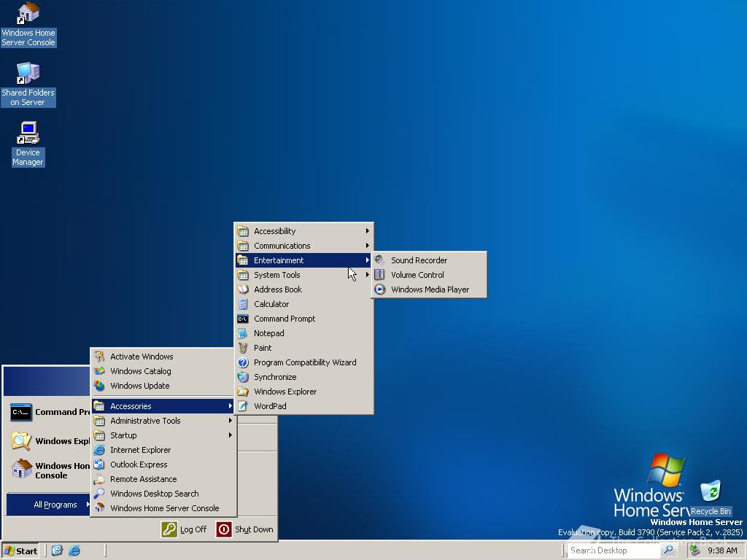
Task: Click the Calculator icon
Action: pyautogui.click(x=243, y=304)
